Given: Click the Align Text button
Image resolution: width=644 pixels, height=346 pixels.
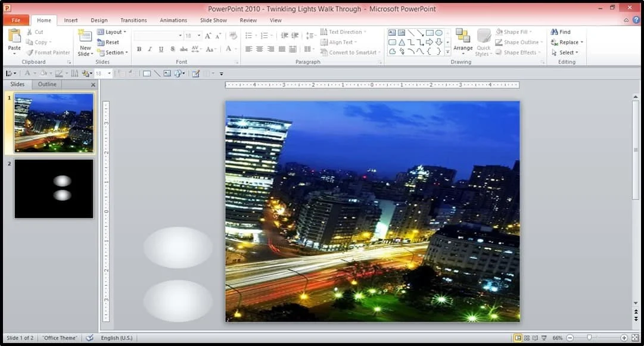Looking at the screenshot, I should coord(338,42).
